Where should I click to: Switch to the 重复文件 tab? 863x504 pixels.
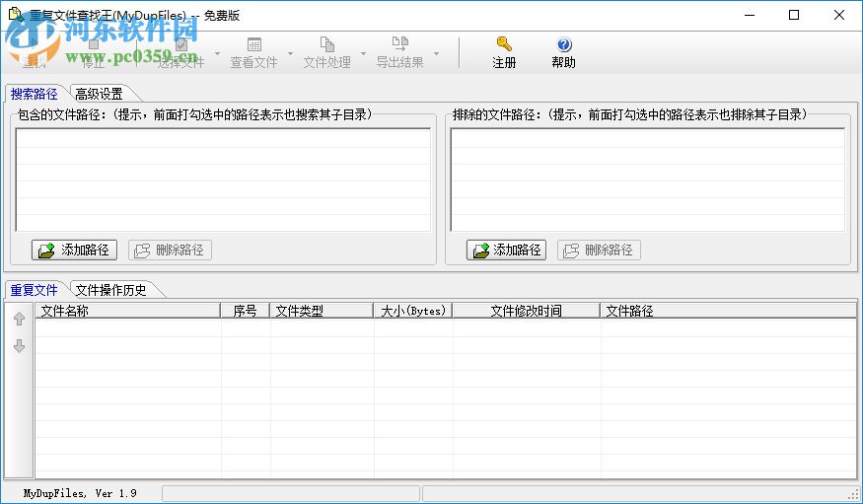click(x=35, y=290)
